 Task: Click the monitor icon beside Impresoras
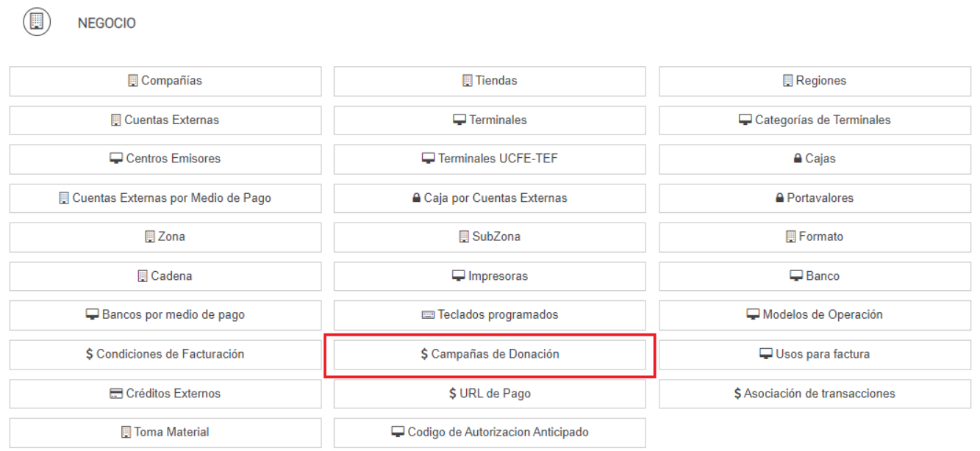coord(459,276)
